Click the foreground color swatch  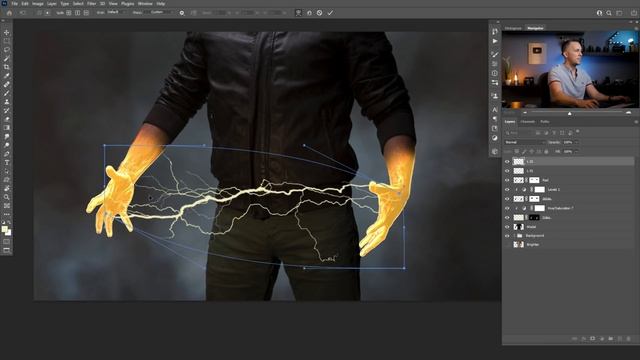pyautogui.click(x=5, y=230)
